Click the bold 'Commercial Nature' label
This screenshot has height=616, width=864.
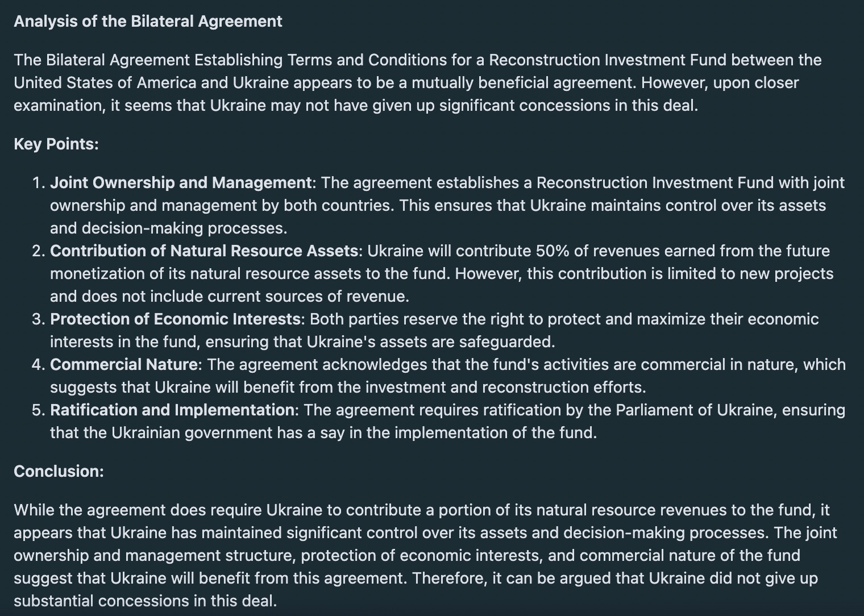[x=124, y=365]
